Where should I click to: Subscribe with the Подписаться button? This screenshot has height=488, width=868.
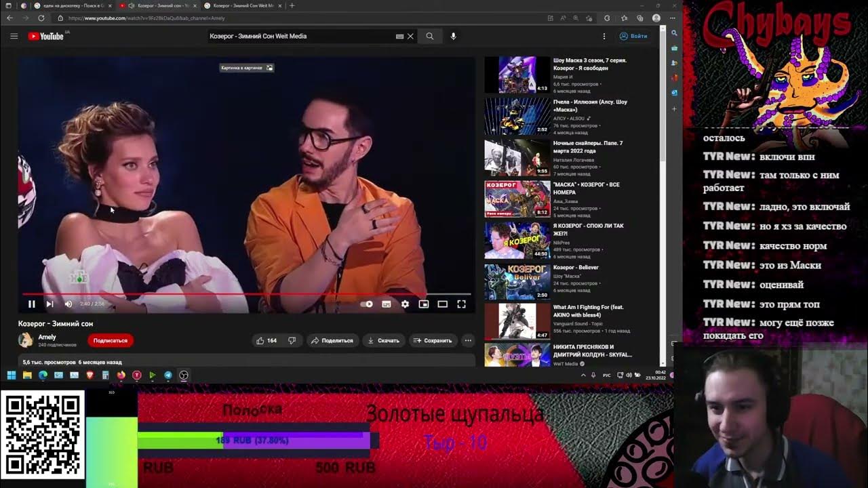110,340
